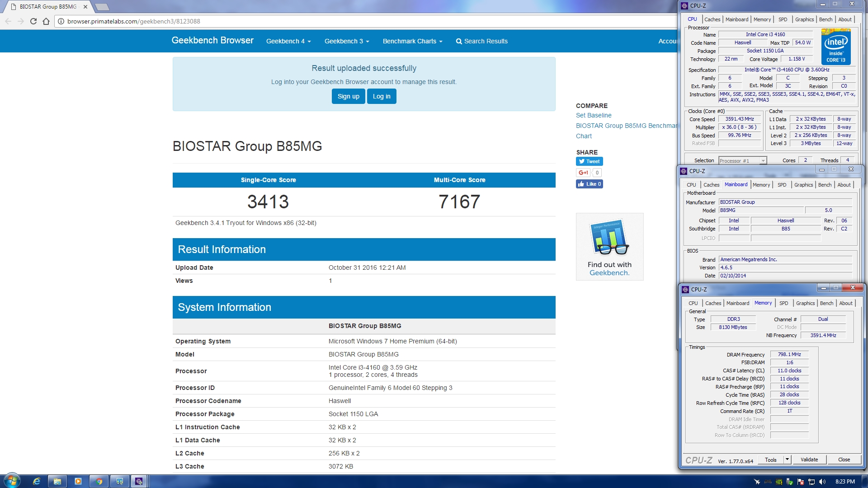Click the Multi-Core Score value 7167
Viewport: 868px width, 488px height.
(x=459, y=202)
